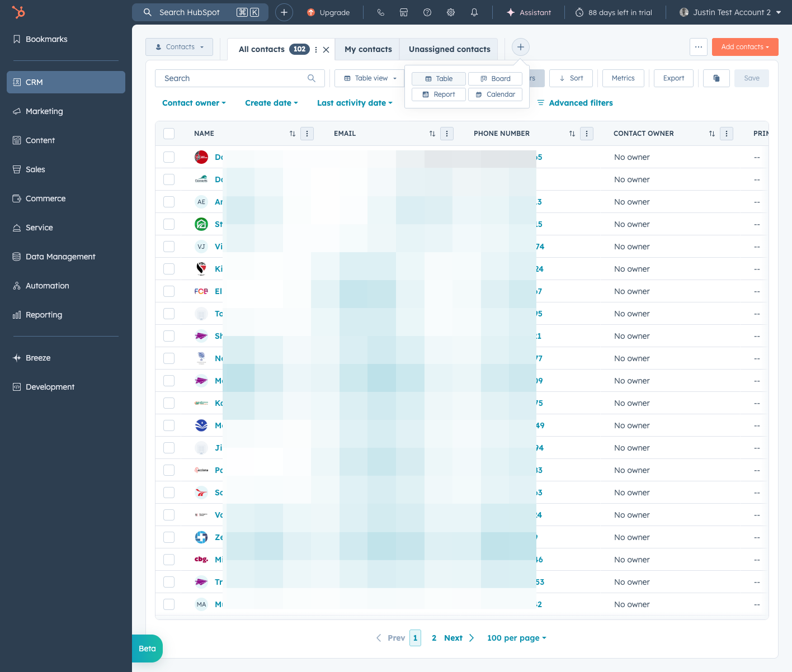Check the row with cbg. logo

(169, 560)
